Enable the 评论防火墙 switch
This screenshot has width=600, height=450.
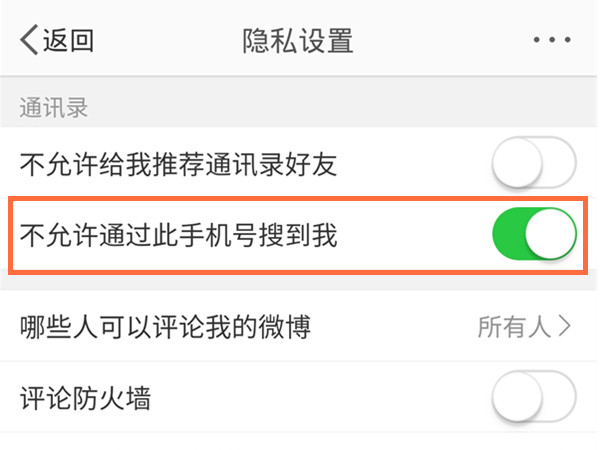coord(534,399)
